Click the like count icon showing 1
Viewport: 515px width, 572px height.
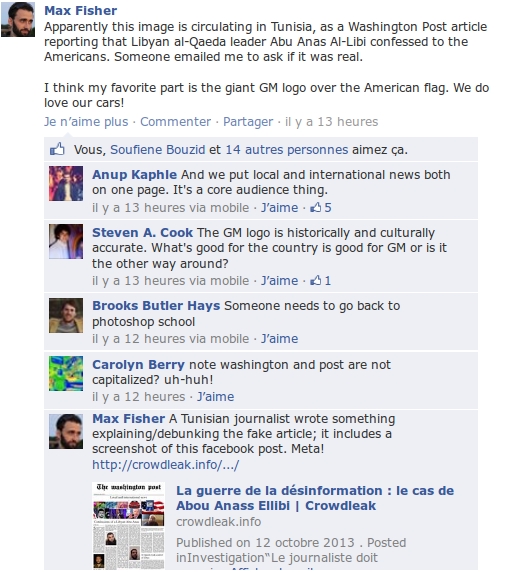321,281
